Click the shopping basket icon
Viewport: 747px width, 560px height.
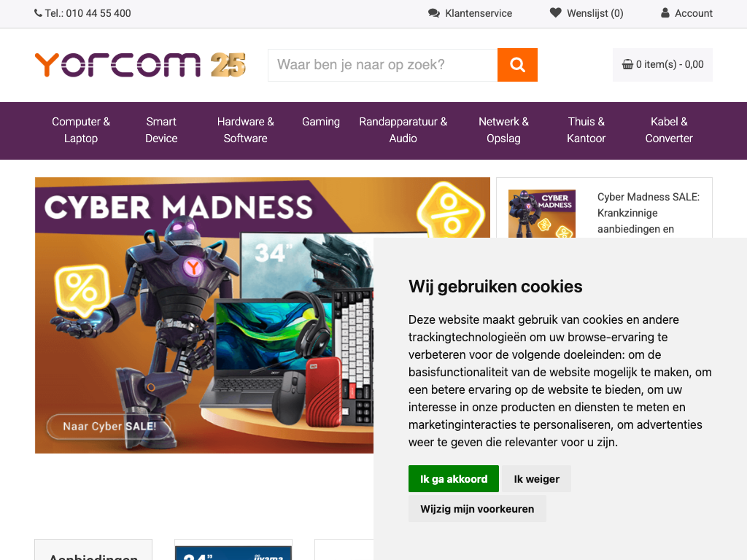tap(627, 64)
